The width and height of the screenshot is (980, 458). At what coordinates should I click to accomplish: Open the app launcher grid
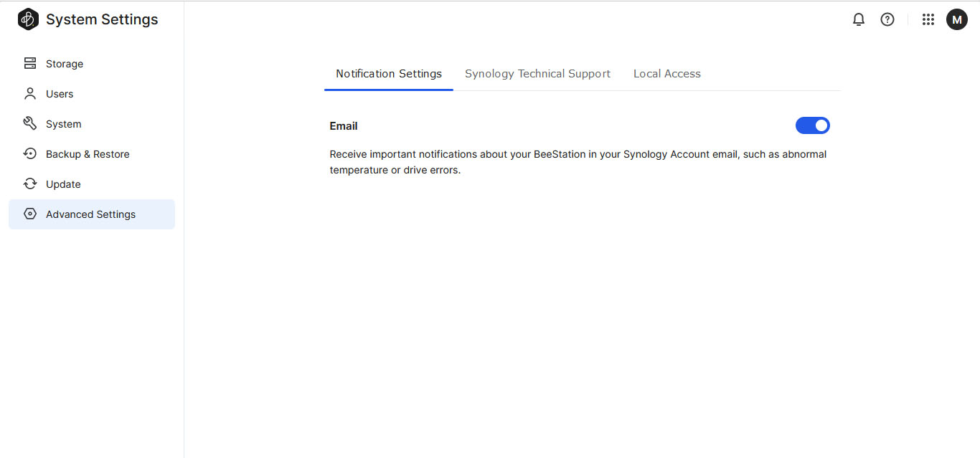click(x=928, y=20)
